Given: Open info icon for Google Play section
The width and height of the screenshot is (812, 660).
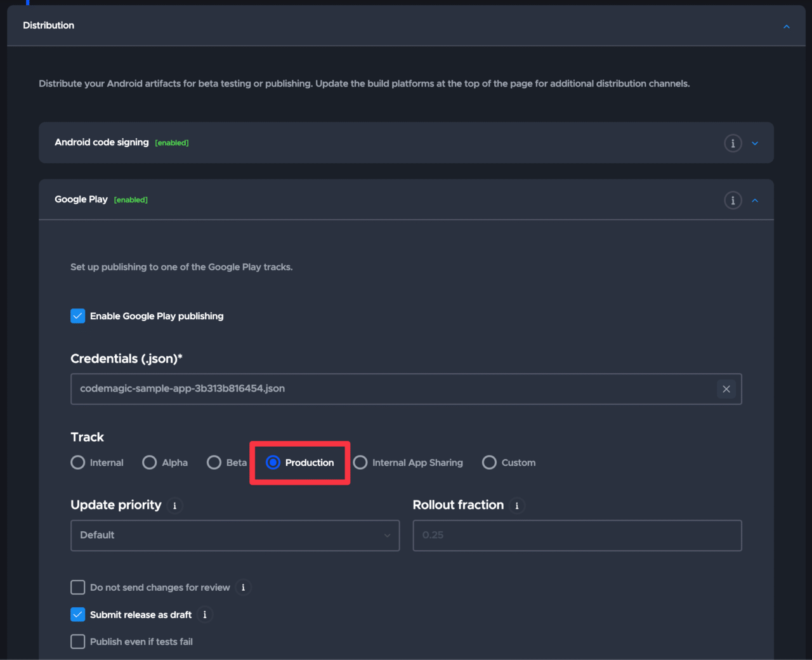Looking at the screenshot, I should [733, 201].
